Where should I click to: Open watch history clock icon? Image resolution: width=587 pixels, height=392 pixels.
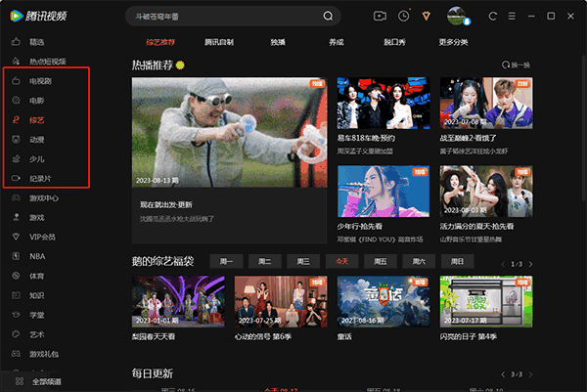pos(403,16)
